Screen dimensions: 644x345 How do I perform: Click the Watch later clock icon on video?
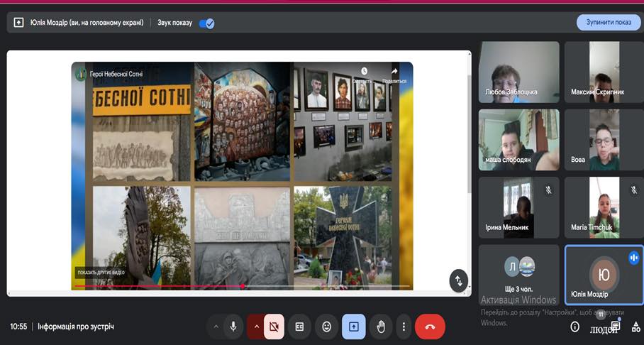click(x=364, y=72)
